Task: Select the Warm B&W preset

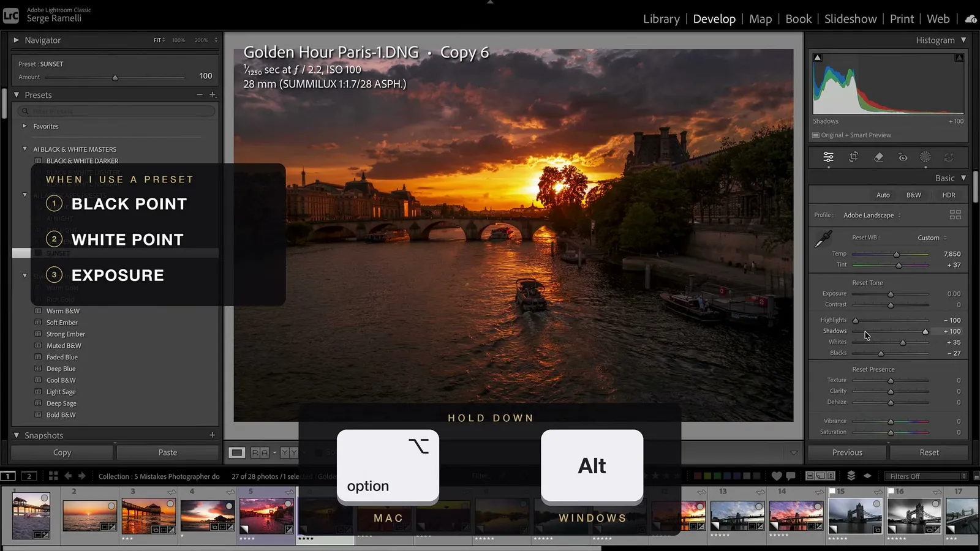Action: 63,311
